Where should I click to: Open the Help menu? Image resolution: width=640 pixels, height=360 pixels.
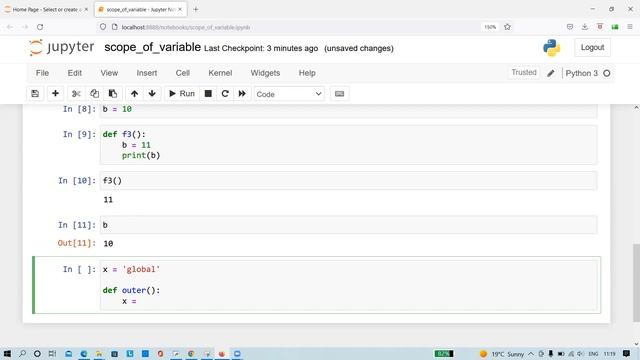pyautogui.click(x=307, y=73)
